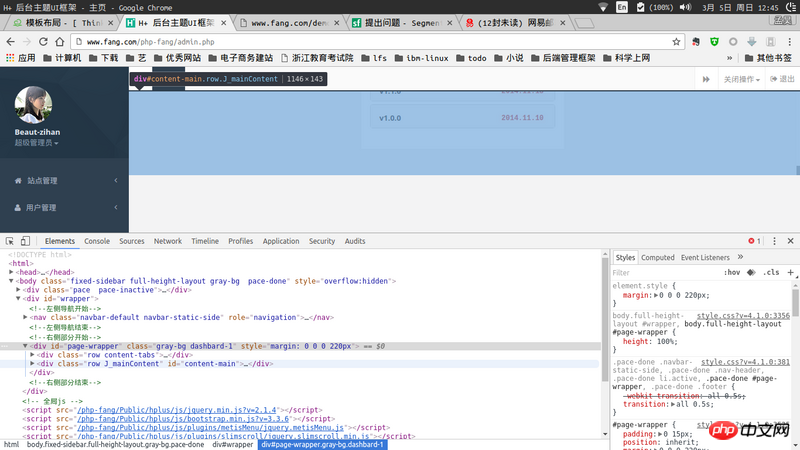Close the DevTools panel

790,241
